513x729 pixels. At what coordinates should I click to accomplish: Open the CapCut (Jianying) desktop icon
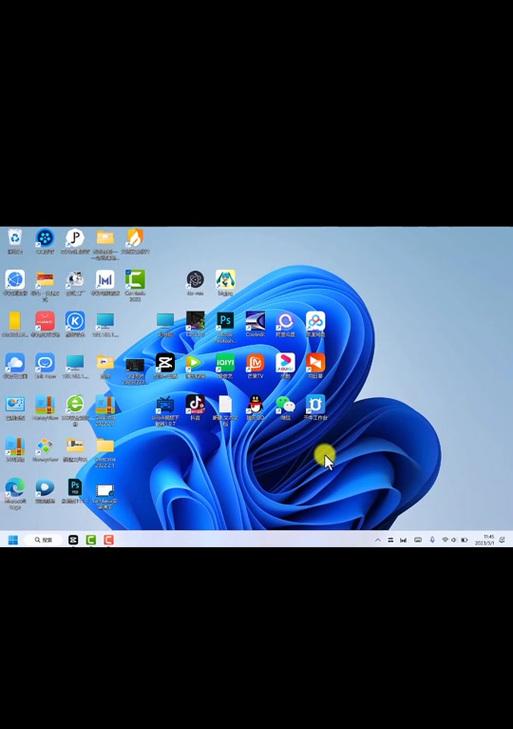(165, 363)
